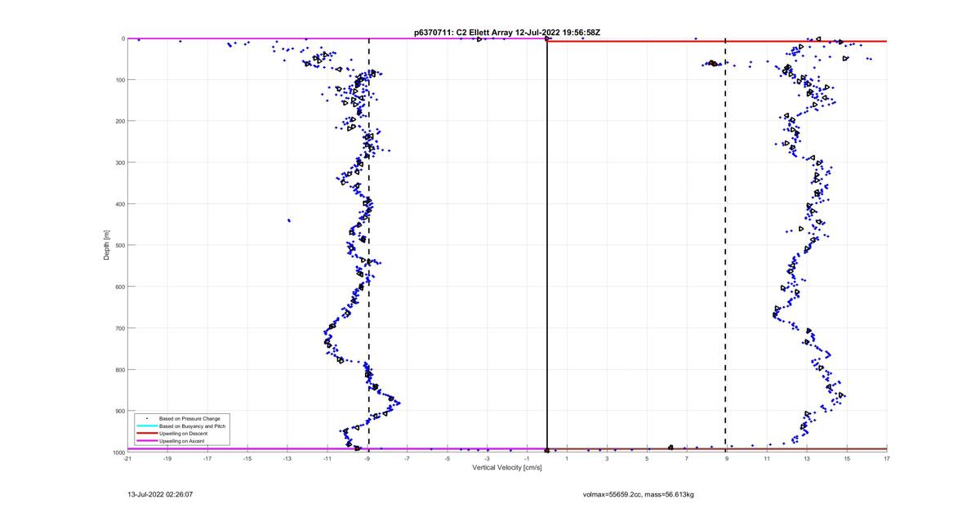
Task: Click depth axis tick label '900'
Action: pos(119,411)
